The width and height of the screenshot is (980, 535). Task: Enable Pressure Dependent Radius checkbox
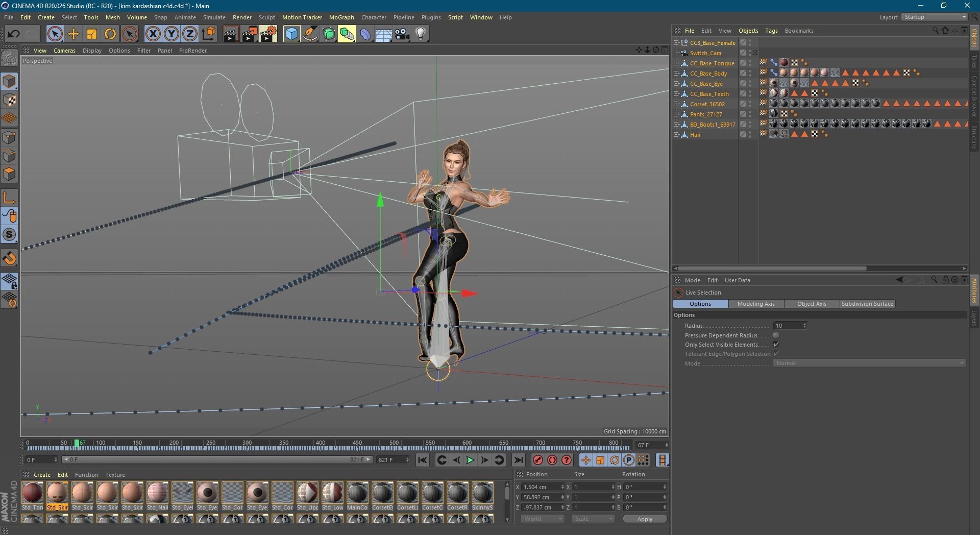click(x=776, y=335)
